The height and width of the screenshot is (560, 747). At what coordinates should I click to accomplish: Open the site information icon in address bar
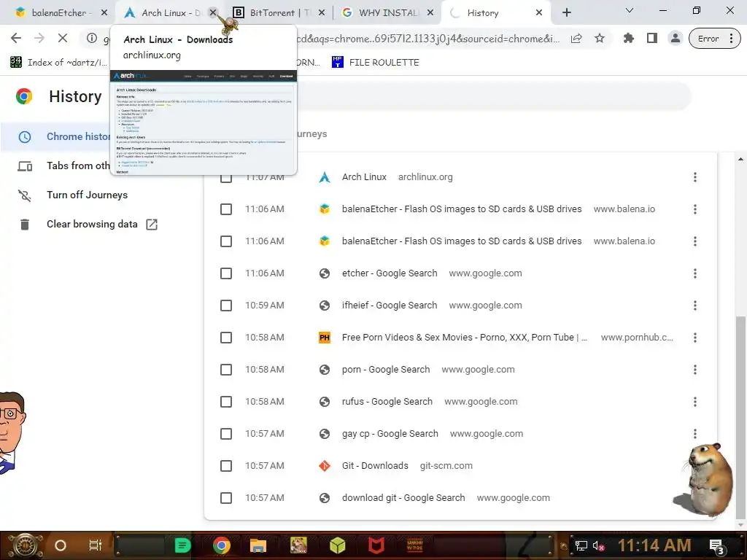(91, 38)
